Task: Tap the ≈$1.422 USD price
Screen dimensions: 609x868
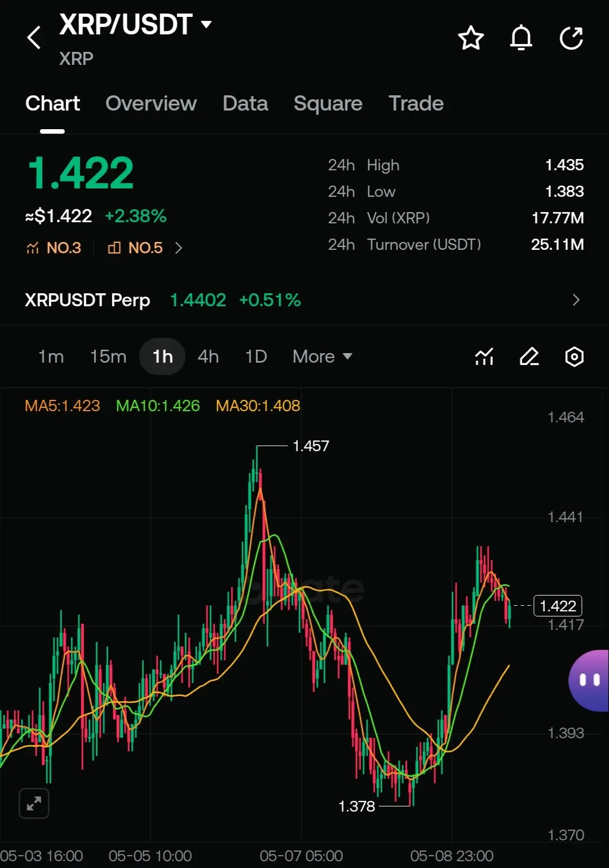Action: point(59,216)
